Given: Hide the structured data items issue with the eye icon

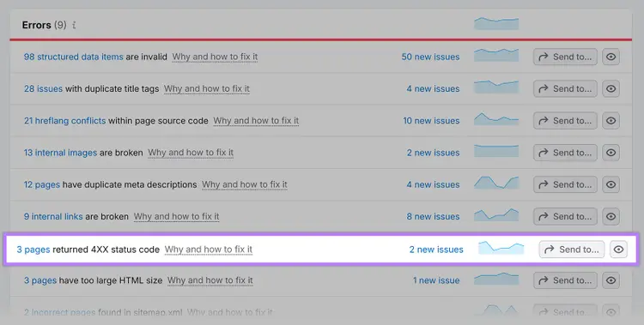Looking at the screenshot, I should (611, 57).
